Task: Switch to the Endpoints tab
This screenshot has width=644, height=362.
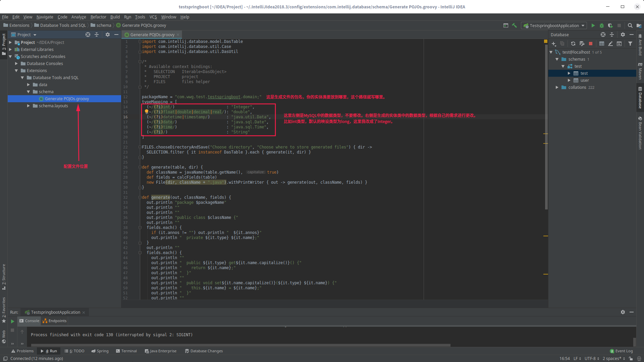Action: pos(54,321)
